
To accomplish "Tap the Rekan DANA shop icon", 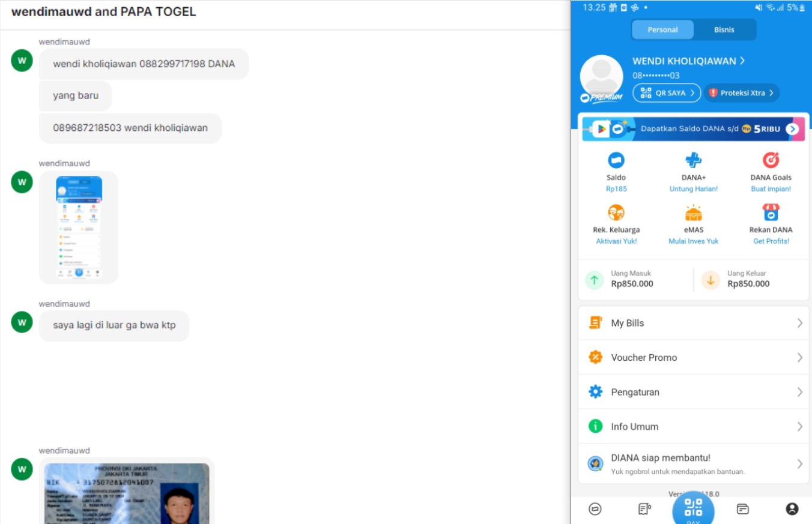I will [x=771, y=212].
